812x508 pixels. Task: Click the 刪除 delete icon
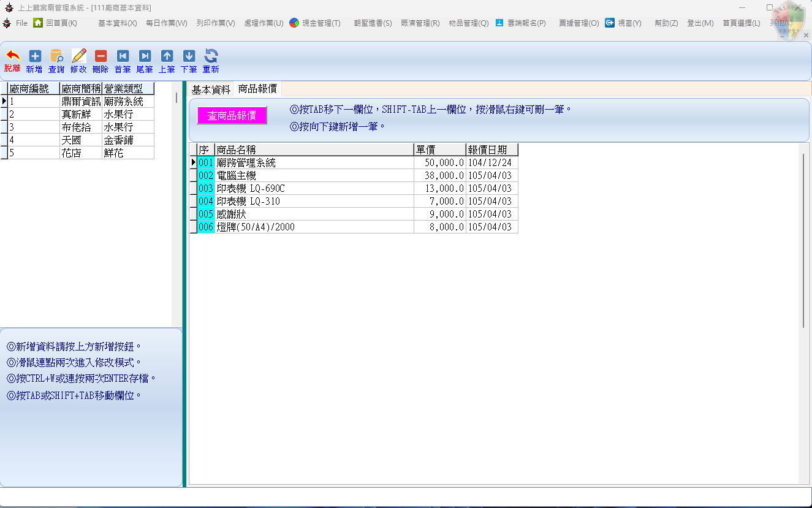click(101, 56)
